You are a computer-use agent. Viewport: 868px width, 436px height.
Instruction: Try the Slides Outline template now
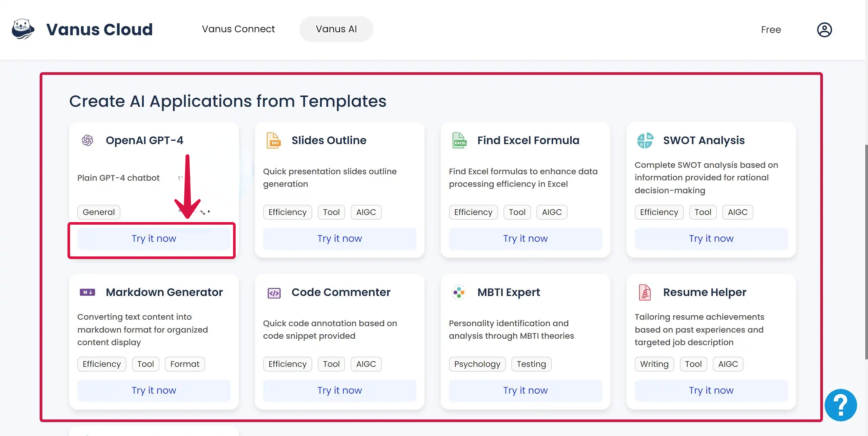point(340,239)
